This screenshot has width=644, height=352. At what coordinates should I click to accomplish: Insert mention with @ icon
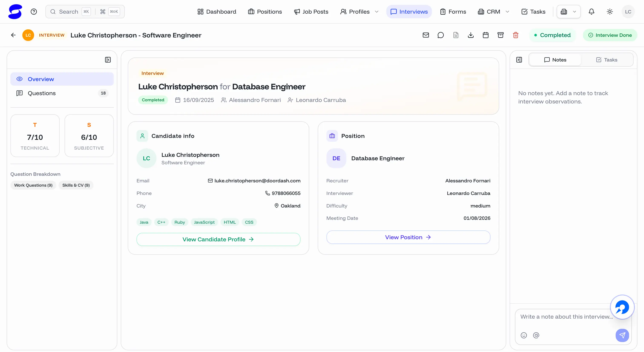click(x=536, y=335)
